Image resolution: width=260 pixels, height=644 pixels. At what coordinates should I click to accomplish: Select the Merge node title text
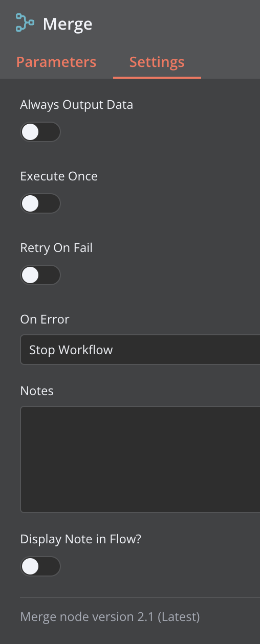(68, 24)
